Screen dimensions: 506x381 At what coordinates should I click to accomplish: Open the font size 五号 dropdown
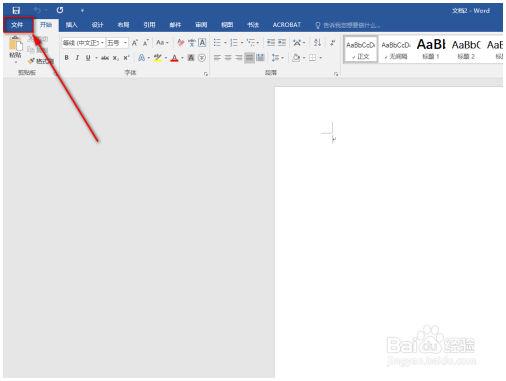point(117,43)
